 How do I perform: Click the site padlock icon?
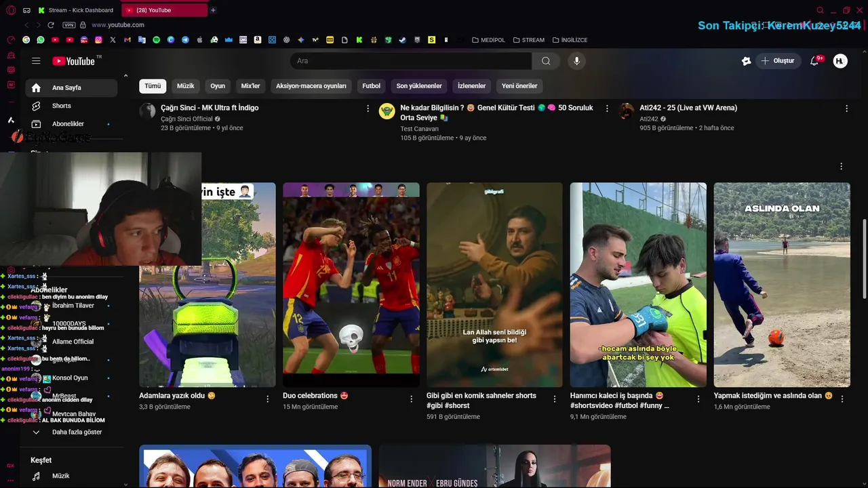coord(83,25)
